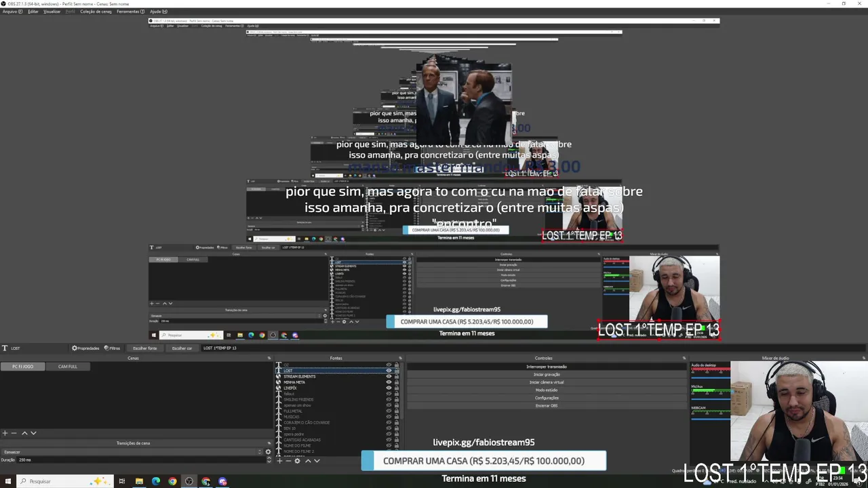Move scene up with the Cenas arrow
The image size is (868, 488).
[24, 433]
